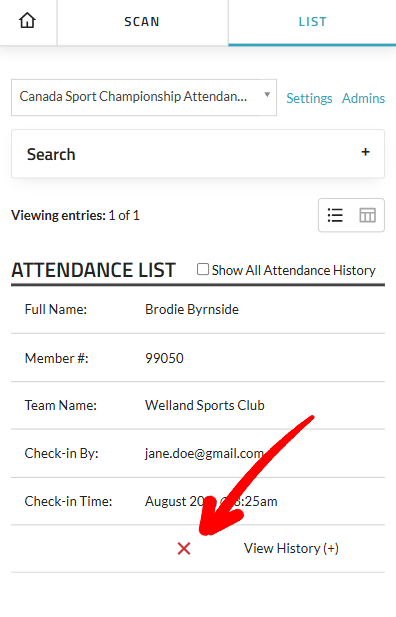Click the ATTENDANCE LIST heading
The width and height of the screenshot is (396, 617).
coord(93,270)
